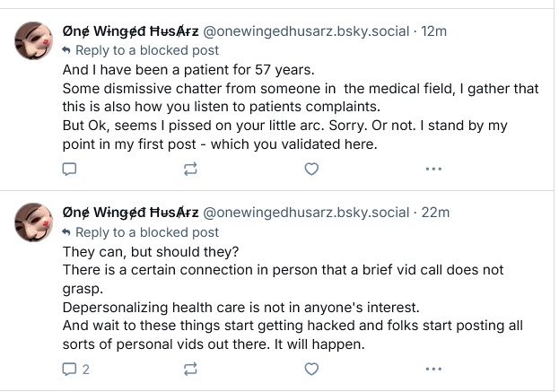559x392 pixels.
Task: Open more options on the 22m post
Action: click(433, 369)
